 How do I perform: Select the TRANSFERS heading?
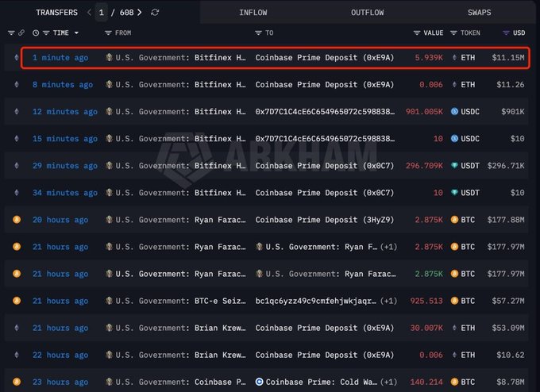pos(57,13)
